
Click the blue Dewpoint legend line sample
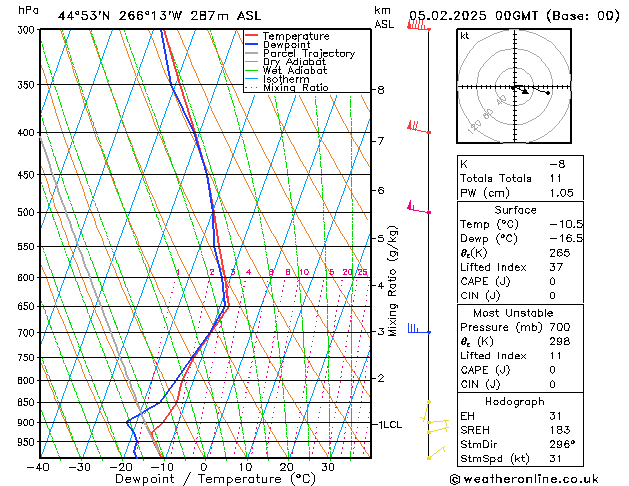point(252,44)
